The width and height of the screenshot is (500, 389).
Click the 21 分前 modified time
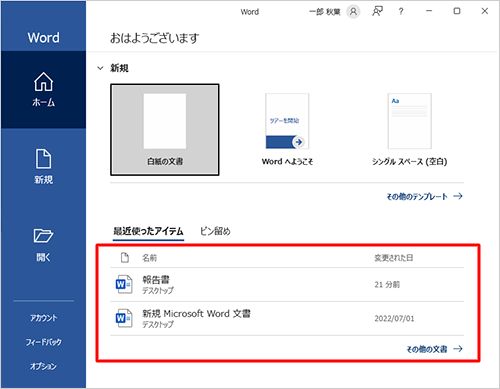pyautogui.click(x=387, y=285)
